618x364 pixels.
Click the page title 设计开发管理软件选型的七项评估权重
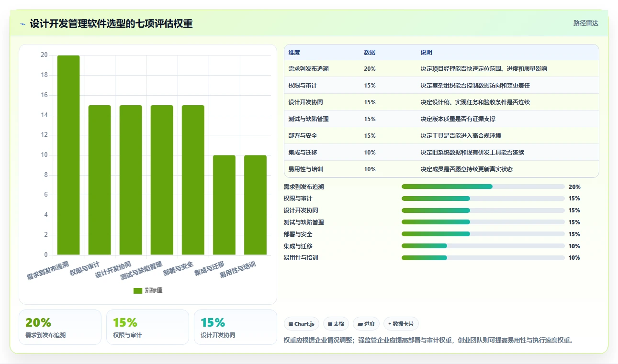point(111,23)
